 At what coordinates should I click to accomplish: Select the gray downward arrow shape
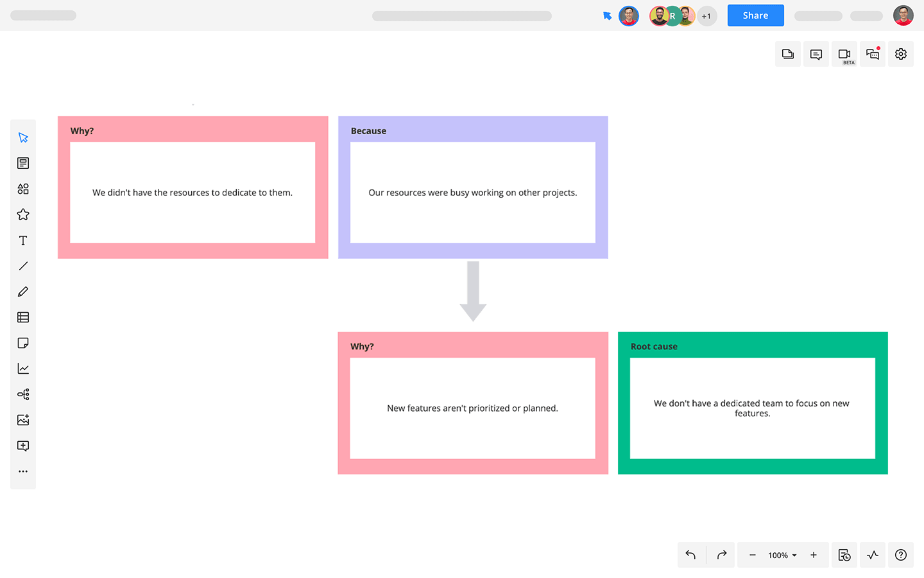pyautogui.click(x=473, y=292)
